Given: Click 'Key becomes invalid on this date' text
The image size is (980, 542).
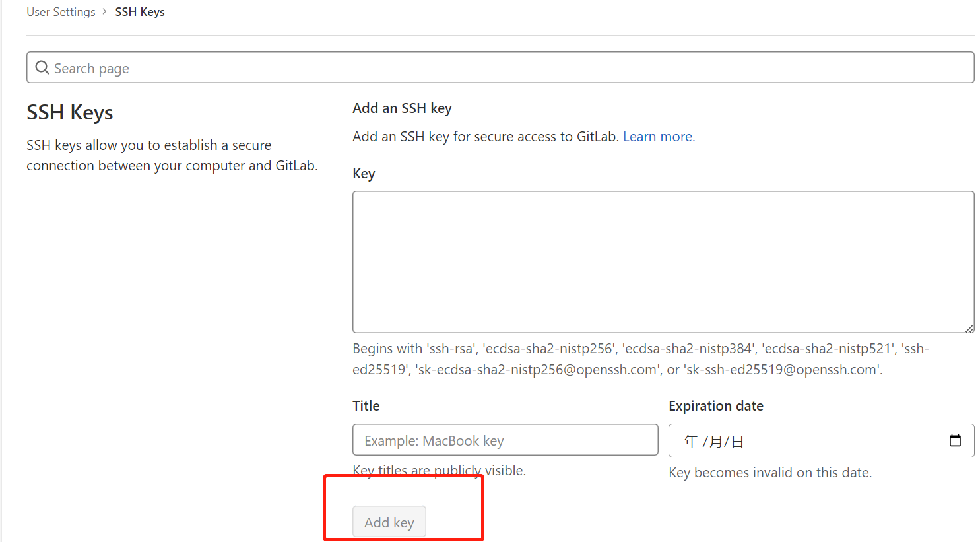Looking at the screenshot, I should click(770, 473).
